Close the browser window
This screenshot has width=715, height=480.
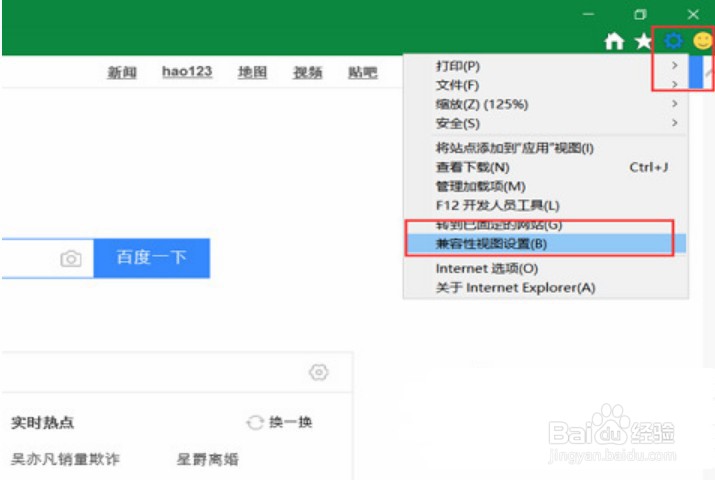coord(693,15)
